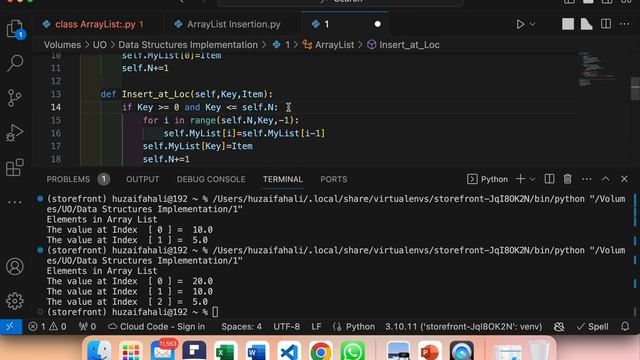
Task: Open the Problems panel tab
Action: [68, 180]
